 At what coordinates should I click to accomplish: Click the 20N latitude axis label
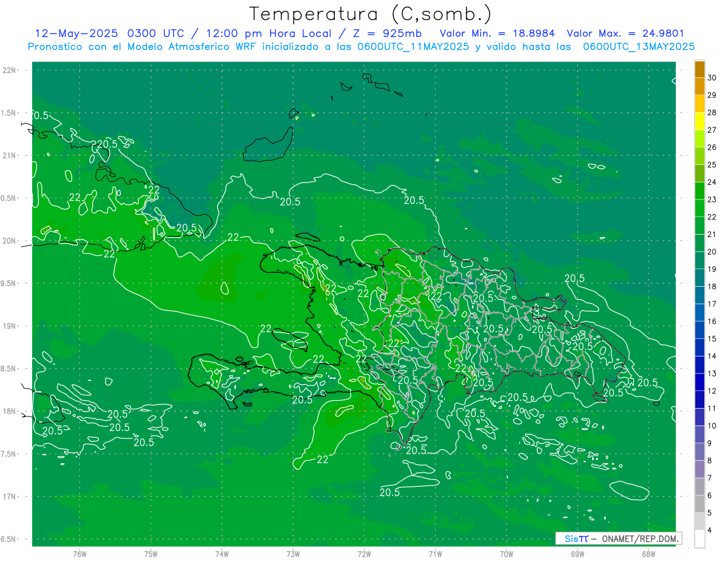[x=10, y=241]
